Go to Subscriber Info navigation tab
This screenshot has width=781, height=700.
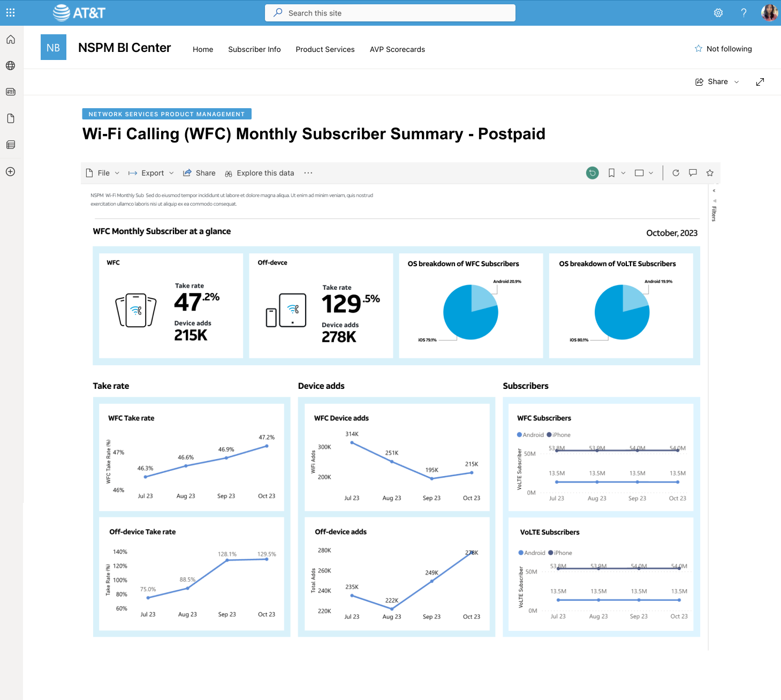254,49
